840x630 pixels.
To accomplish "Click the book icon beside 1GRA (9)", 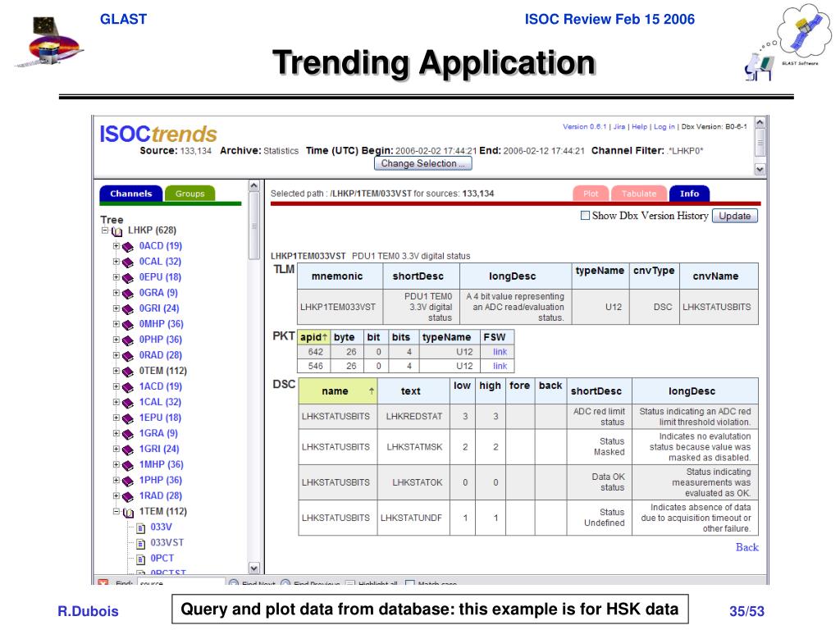I will pos(127,434).
